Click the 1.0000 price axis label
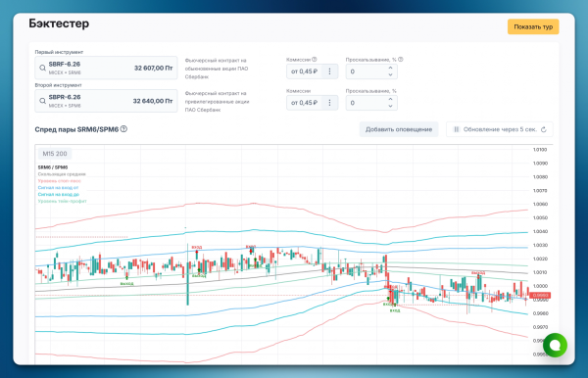 tap(540, 286)
